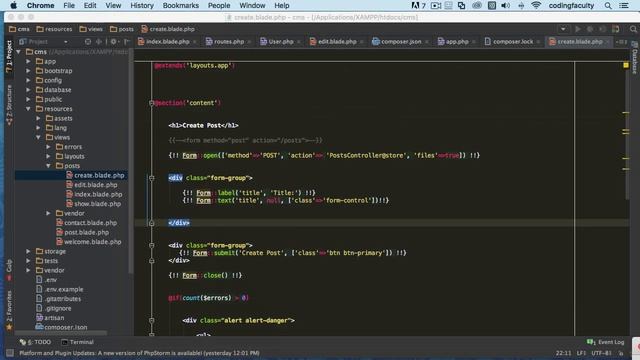
Task: Click the volume icon in macOS menu bar
Action: 505,5
